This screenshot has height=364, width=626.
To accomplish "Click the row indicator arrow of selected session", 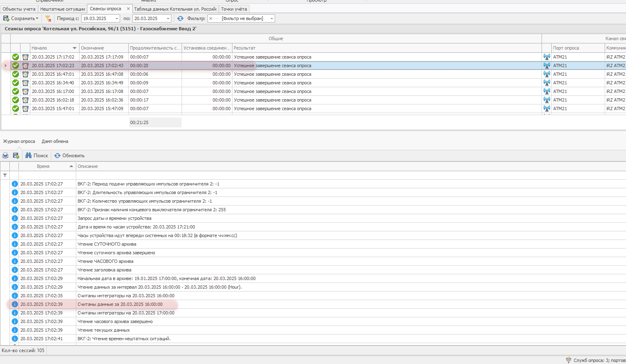I will (x=5, y=66).
